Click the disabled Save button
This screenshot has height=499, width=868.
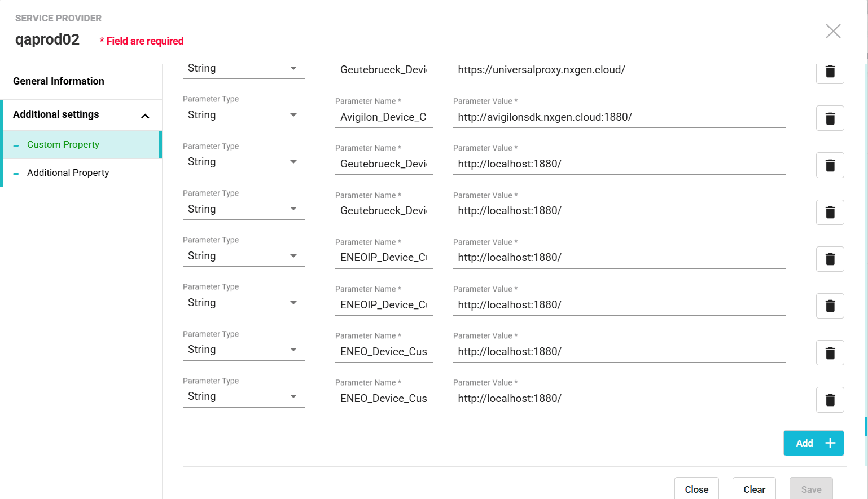pos(811,489)
